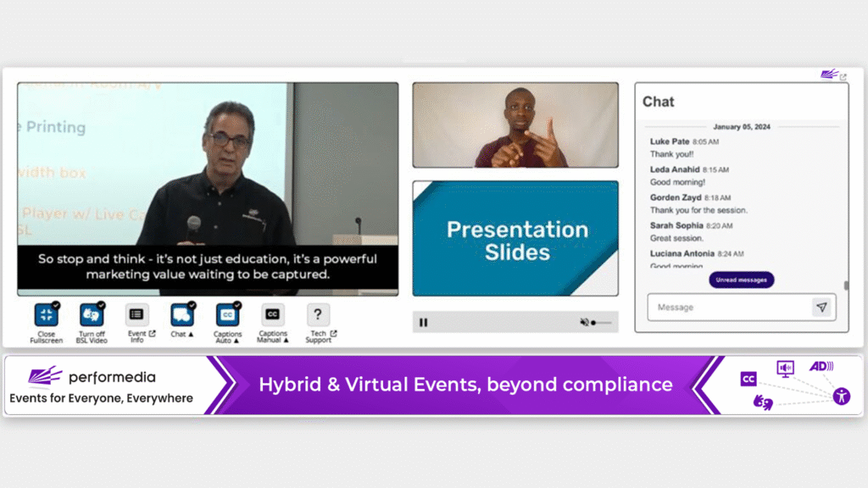This screenshot has width=868, height=488.
Task: Unmute the muted speaker icon
Action: point(584,322)
